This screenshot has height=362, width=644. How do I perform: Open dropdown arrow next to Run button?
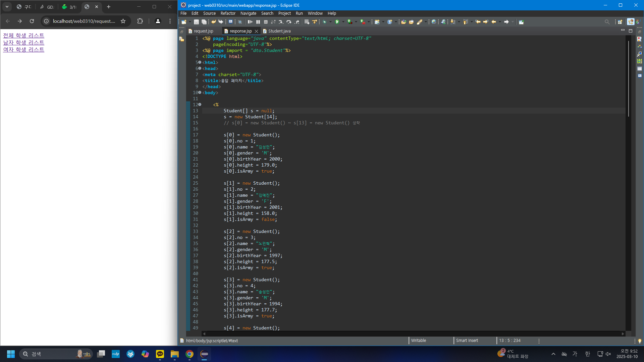click(343, 22)
